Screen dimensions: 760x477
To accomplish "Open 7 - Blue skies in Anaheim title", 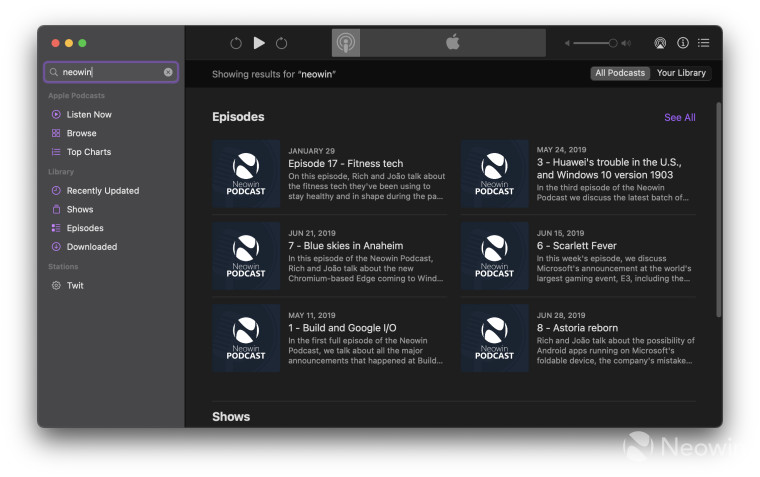I will (x=346, y=246).
